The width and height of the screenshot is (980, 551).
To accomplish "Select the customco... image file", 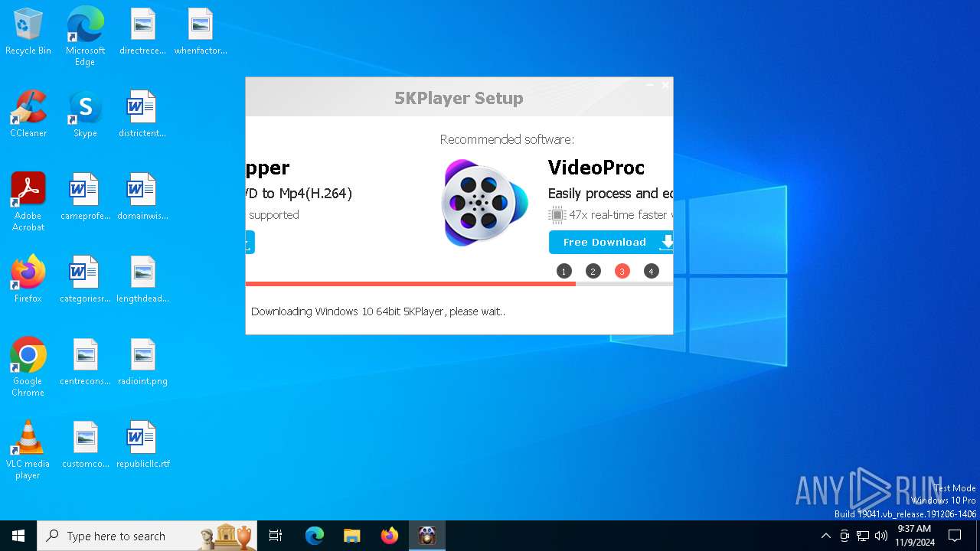I will (x=85, y=445).
